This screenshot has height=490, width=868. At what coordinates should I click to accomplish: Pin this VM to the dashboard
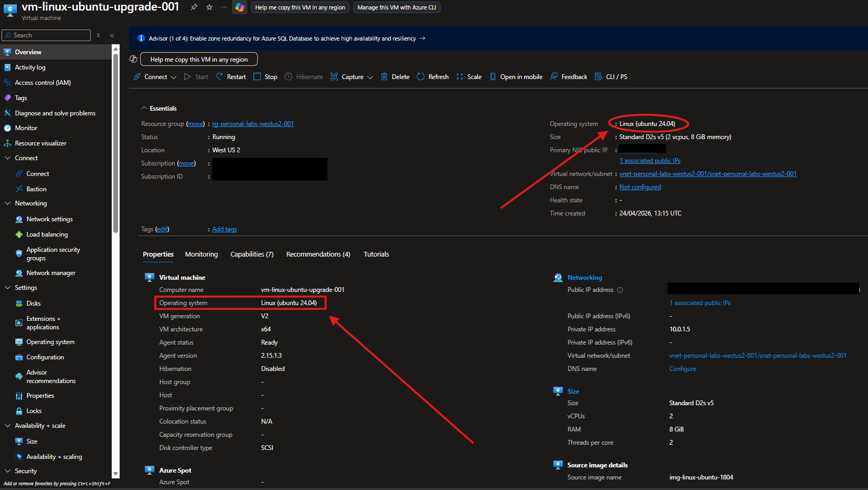point(194,7)
